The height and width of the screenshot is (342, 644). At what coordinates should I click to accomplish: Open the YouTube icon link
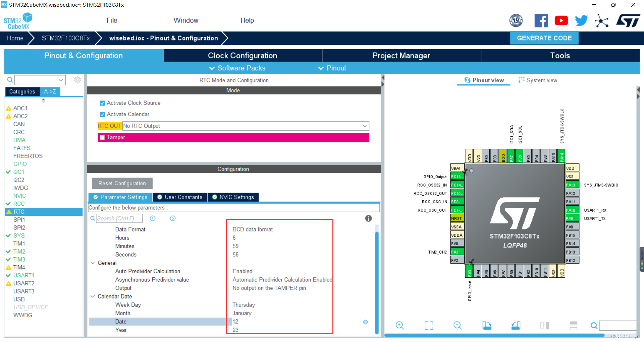[x=561, y=21]
